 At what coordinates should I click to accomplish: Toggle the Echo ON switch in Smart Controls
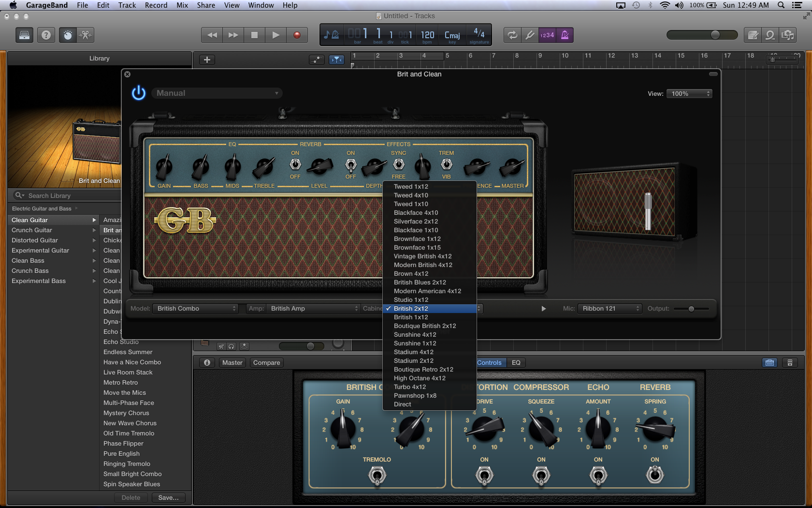[598, 476]
